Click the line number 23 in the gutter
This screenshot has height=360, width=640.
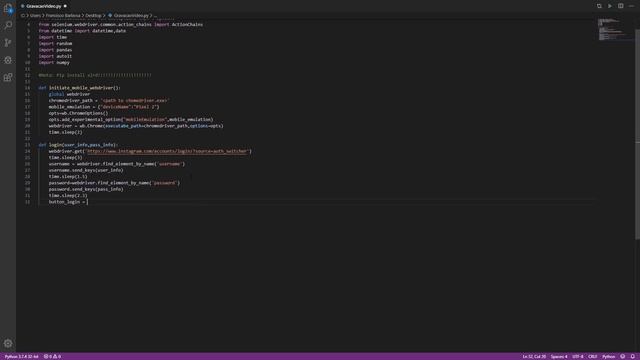27,145
